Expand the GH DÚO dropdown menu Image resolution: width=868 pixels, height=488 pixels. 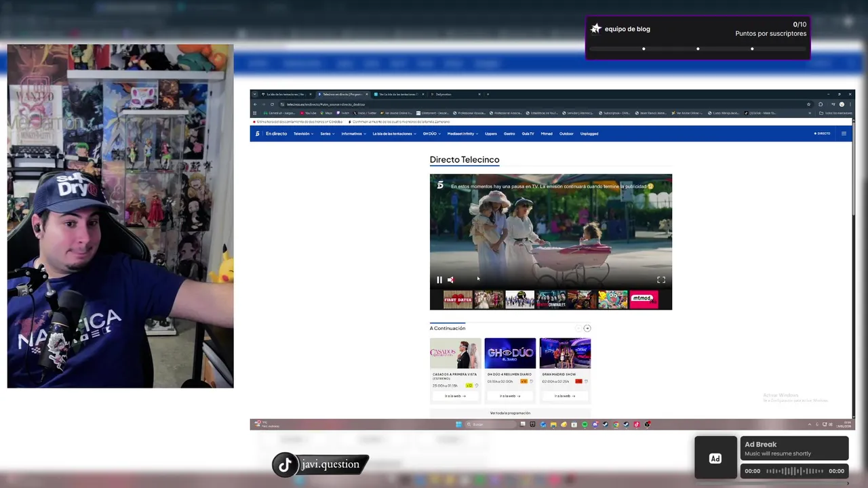tap(432, 134)
